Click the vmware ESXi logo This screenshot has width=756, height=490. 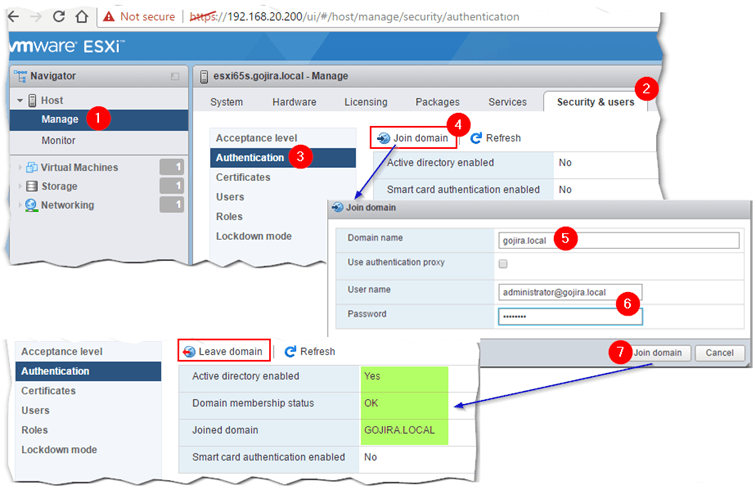coord(66,46)
